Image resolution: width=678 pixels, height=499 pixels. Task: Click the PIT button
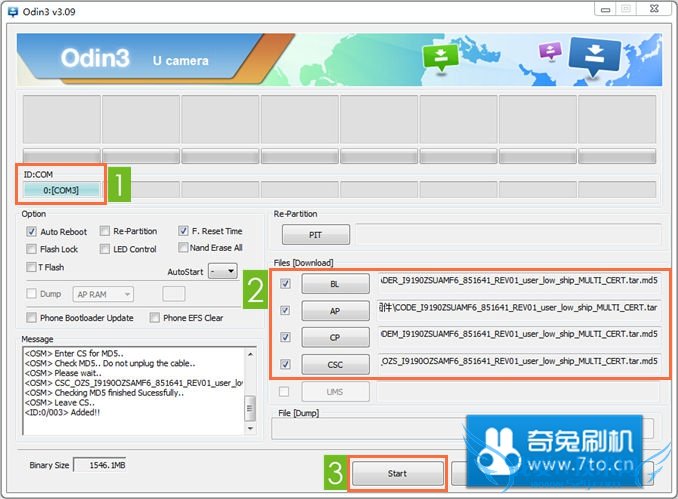coord(316,235)
